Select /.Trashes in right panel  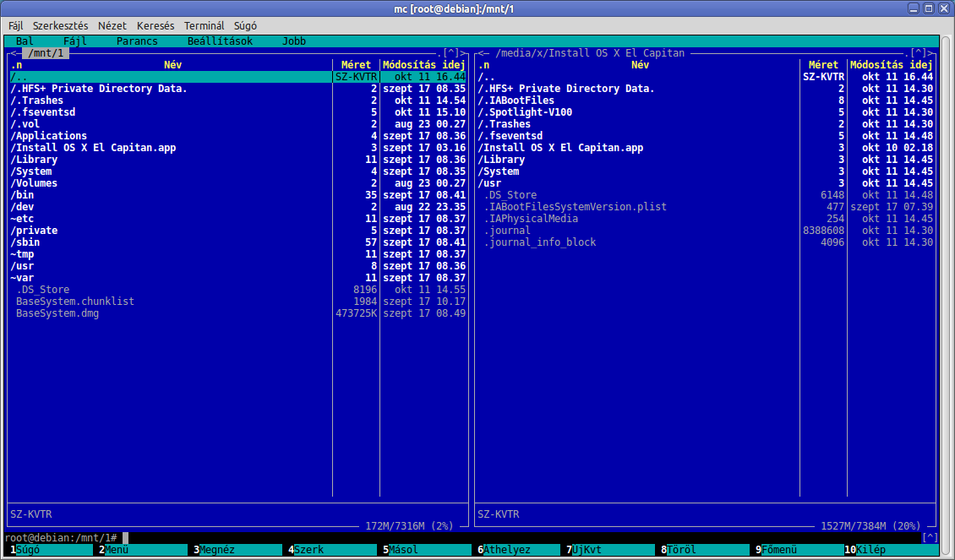[706, 124]
